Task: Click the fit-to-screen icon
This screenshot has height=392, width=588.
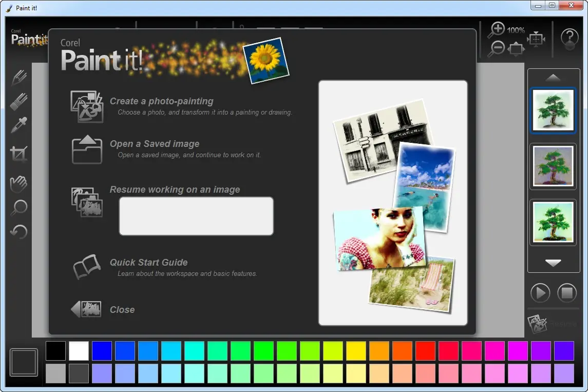Action: coord(517,49)
